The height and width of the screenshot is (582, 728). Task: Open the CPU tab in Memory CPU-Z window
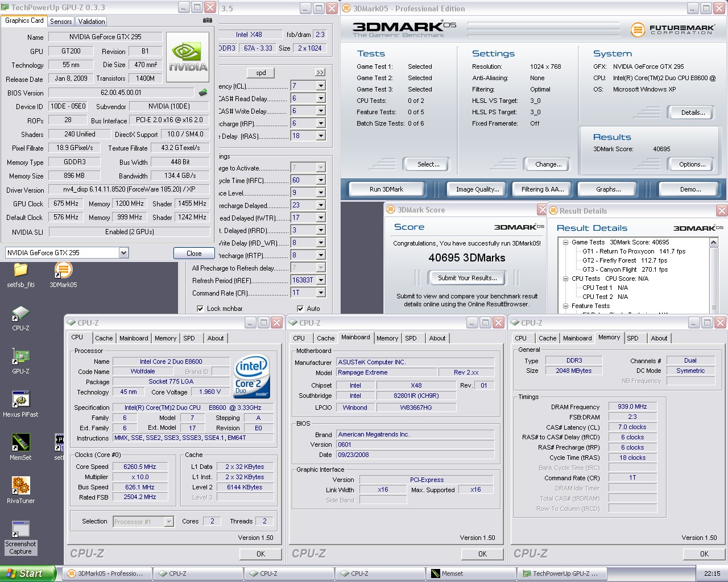click(x=520, y=338)
